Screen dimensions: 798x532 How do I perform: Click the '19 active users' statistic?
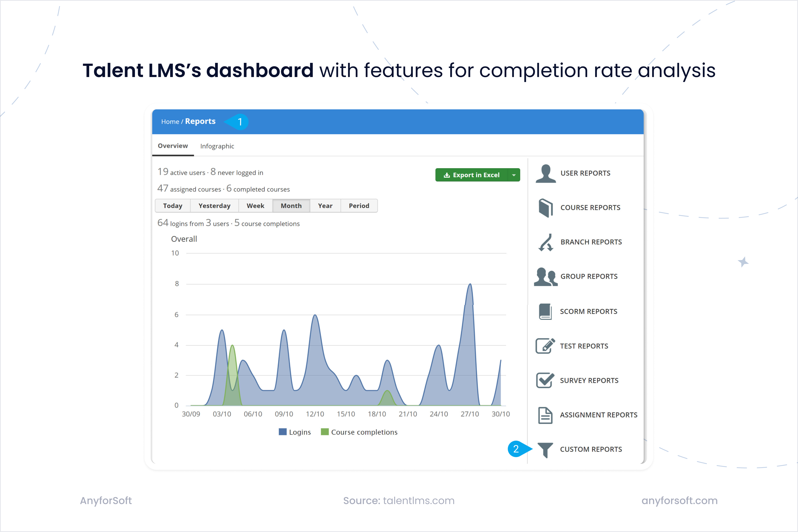point(181,172)
